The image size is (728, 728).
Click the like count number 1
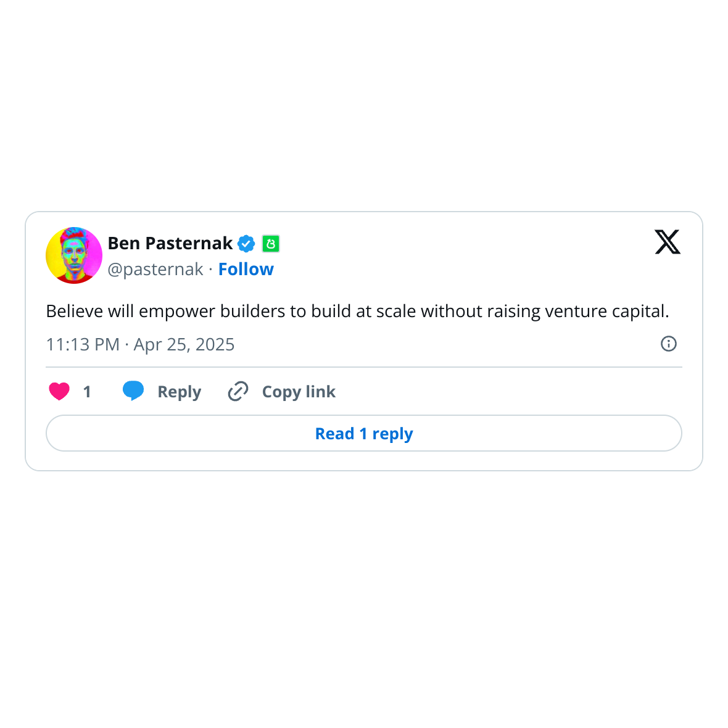(x=87, y=392)
